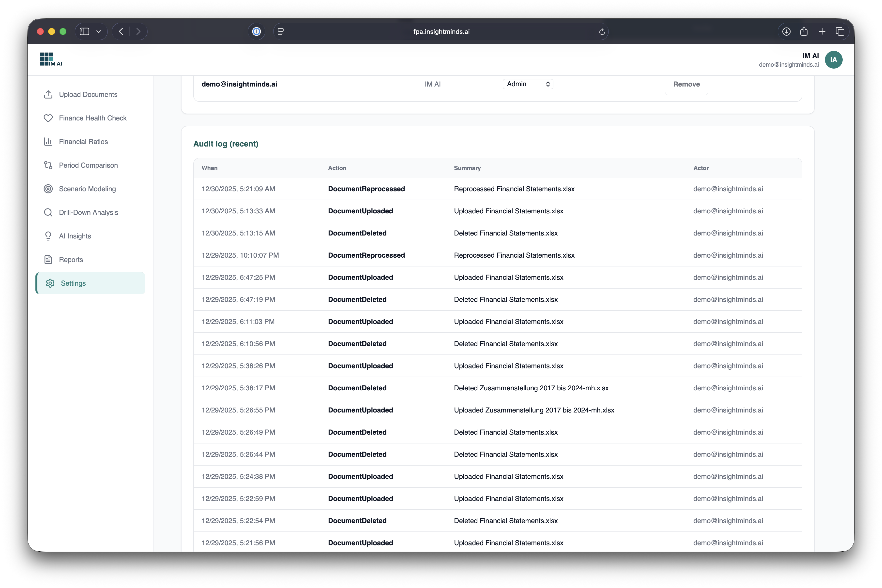Open the Period Comparison menu item
This screenshot has width=882, height=588.
[x=88, y=165]
